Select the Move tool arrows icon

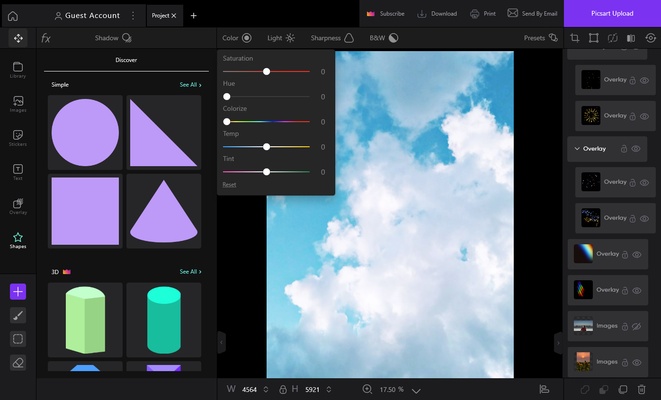[x=18, y=38]
